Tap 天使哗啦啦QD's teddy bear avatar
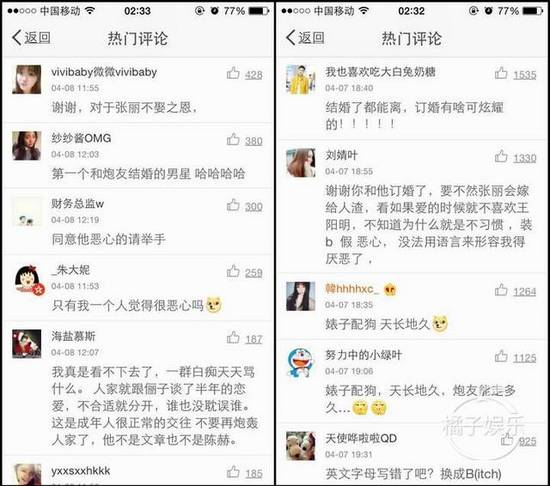The image size is (550, 486). click(301, 446)
